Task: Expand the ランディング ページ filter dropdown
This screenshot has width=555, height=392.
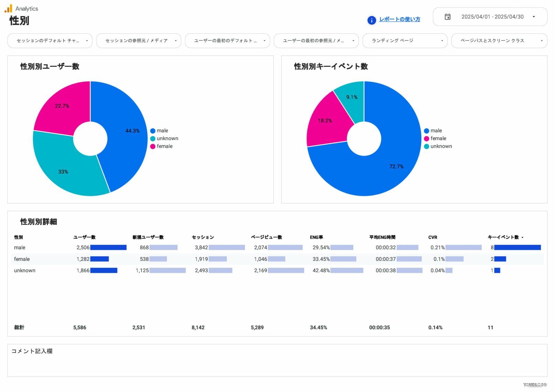Action: pos(405,41)
